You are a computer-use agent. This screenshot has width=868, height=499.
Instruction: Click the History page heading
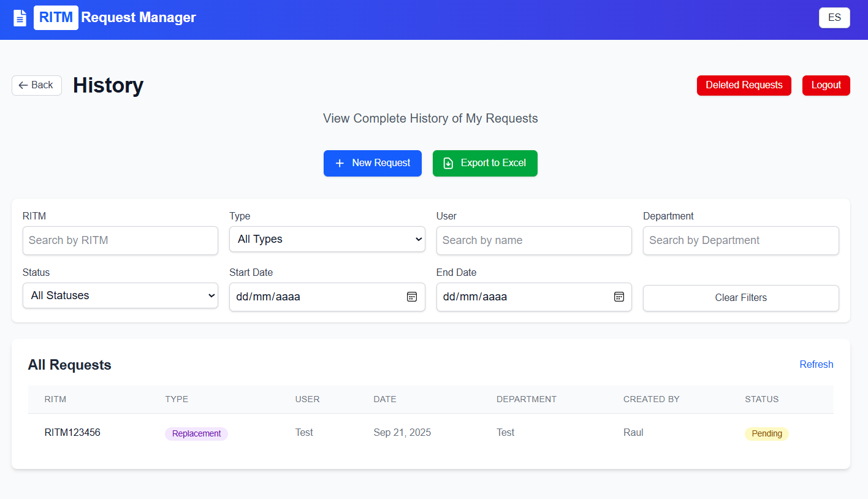[x=108, y=85]
